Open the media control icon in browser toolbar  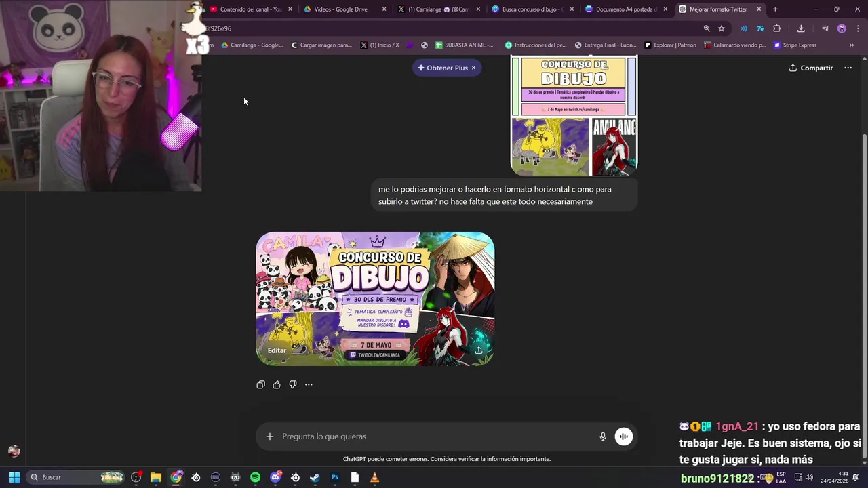pyautogui.click(x=825, y=28)
